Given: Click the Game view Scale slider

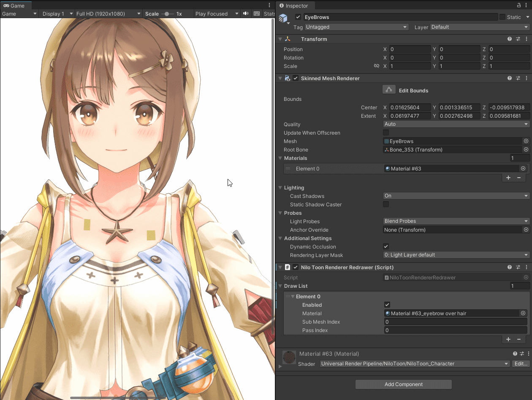Looking at the screenshot, I should [167, 14].
